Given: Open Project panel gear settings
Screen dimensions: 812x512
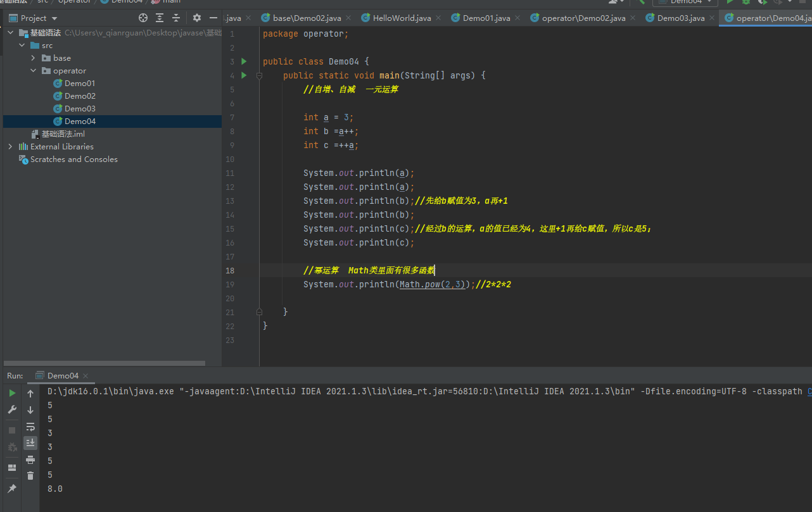Looking at the screenshot, I should pos(197,18).
